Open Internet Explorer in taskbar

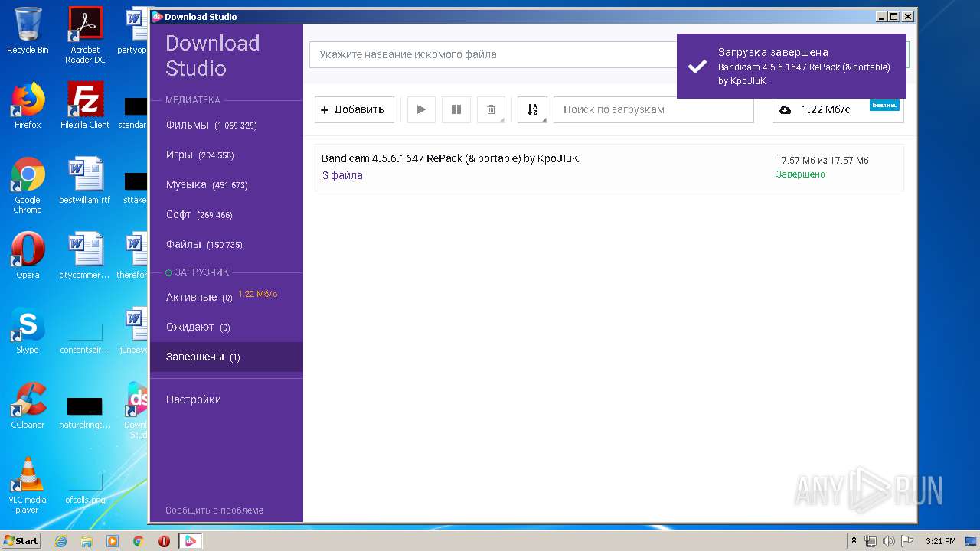pyautogui.click(x=61, y=541)
